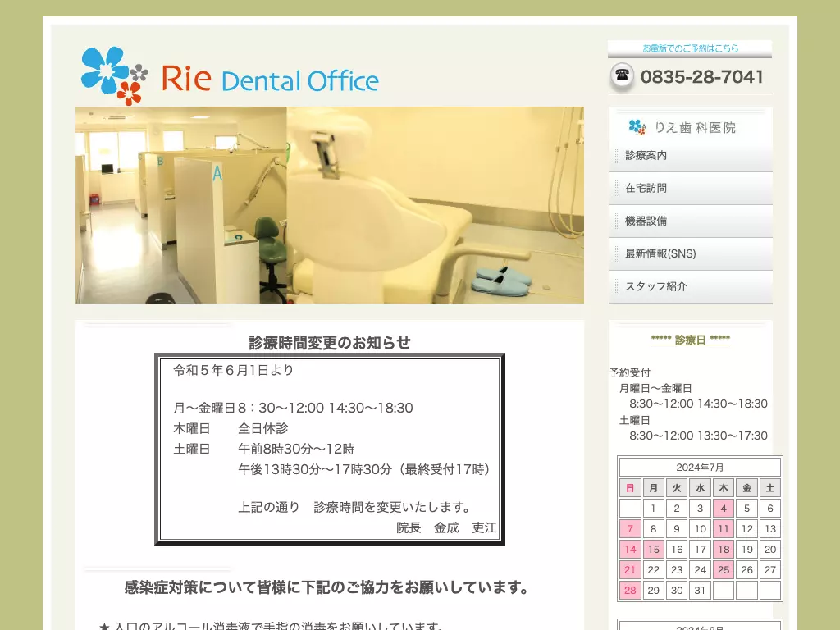This screenshot has height=630, width=840.
Task: Click the telephone icon beside the phone number
Action: click(x=622, y=76)
